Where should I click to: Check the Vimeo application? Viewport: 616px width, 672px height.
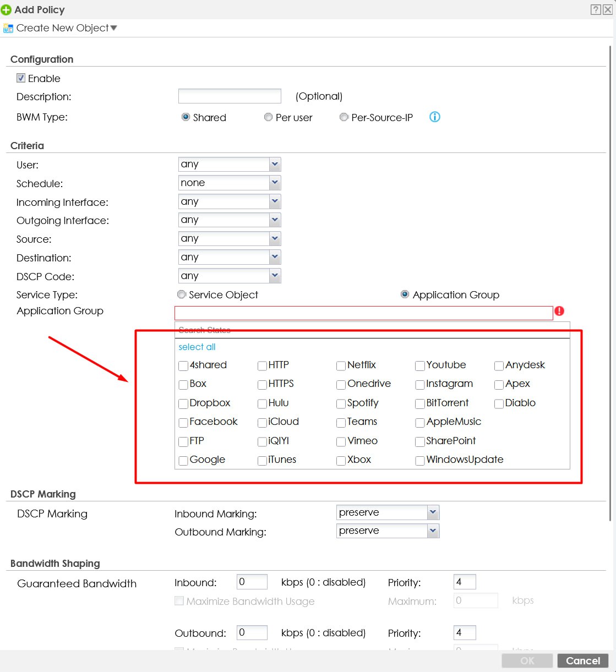point(341,442)
